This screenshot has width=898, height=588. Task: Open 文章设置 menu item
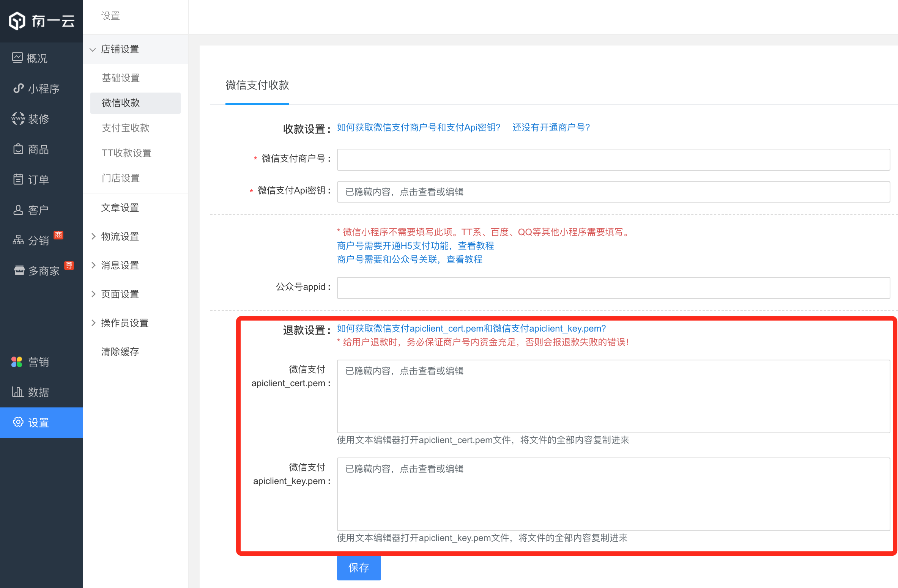tap(120, 208)
